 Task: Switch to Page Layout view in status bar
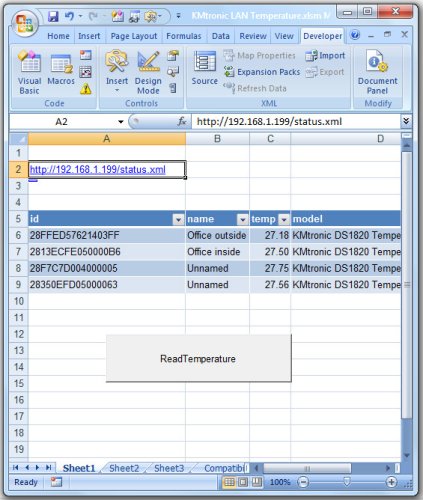click(243, 482)
